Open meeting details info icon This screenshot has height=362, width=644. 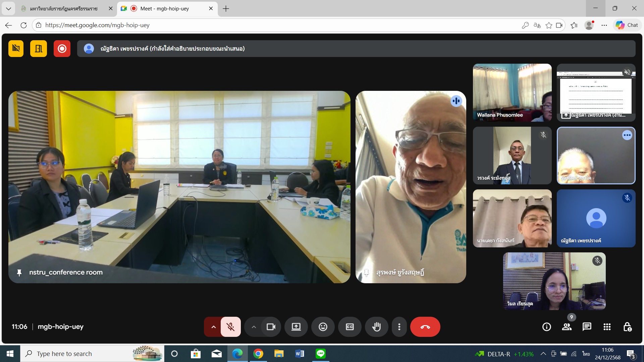click(x=546, y=327)
